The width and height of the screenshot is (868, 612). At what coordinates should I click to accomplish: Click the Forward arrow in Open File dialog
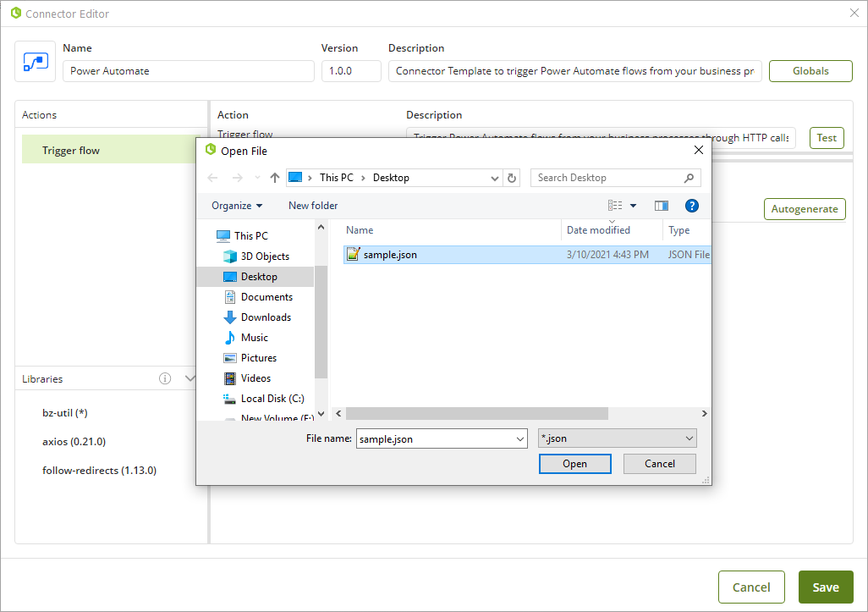coord(238,178)
